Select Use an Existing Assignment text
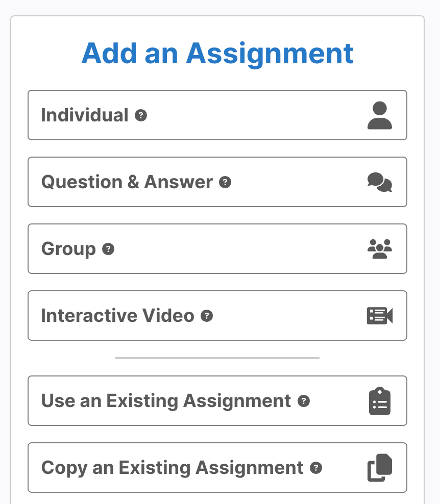 166,401
